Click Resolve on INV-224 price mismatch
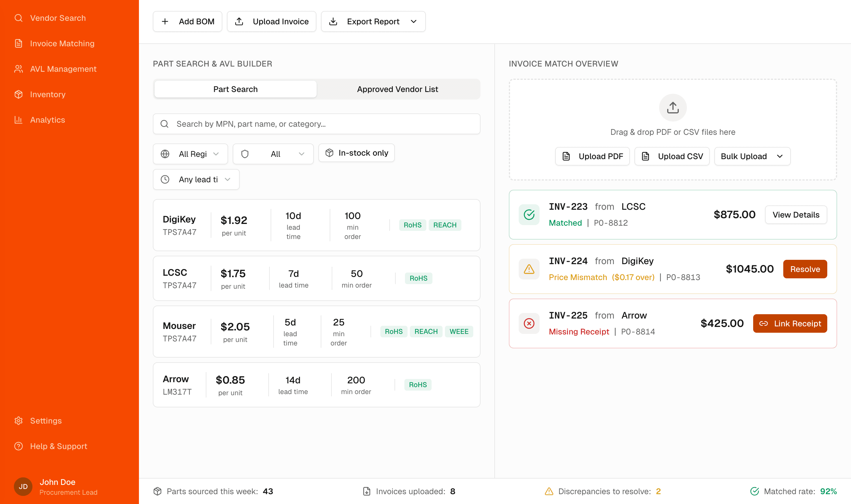This screenshot has width=851, height=504. tap(805, 269)
